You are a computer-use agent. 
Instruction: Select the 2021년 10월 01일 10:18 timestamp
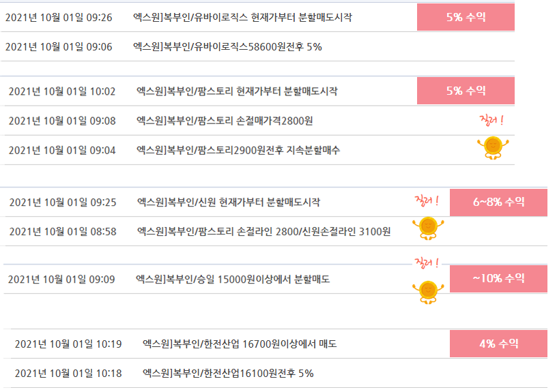click(68, 373)
